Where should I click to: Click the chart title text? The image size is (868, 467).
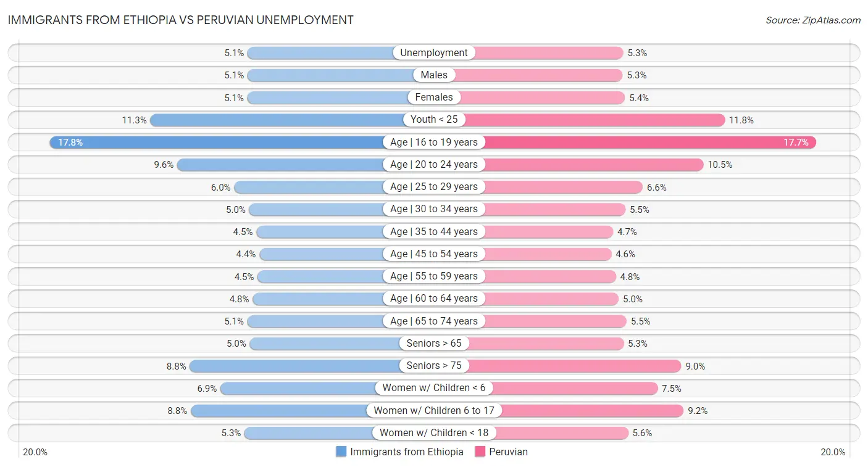click(181, 20)
